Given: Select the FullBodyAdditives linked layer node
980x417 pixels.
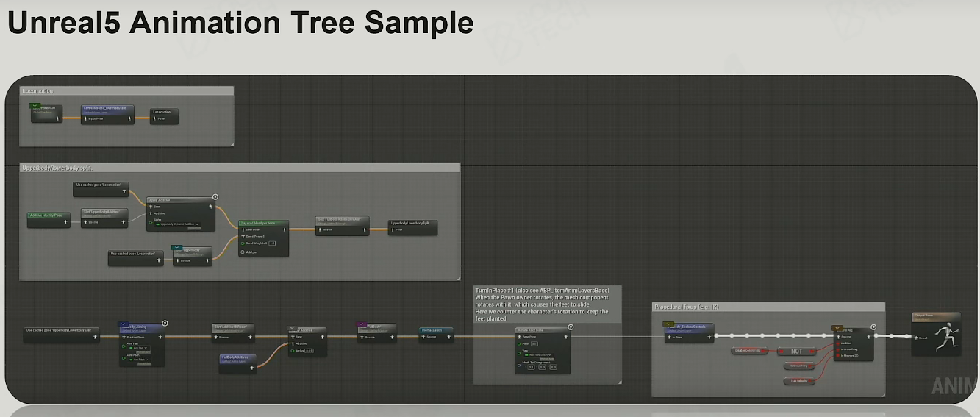Looking at the screenshot, I should coord(237,363).
